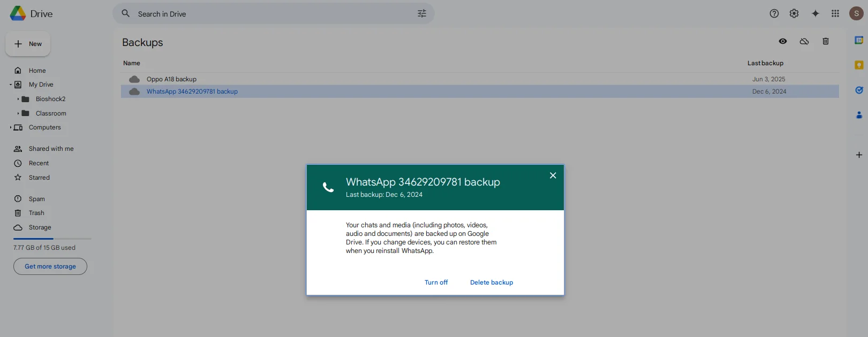
Task: Click the Google Drive logo
Action: (x=18, y=14)
